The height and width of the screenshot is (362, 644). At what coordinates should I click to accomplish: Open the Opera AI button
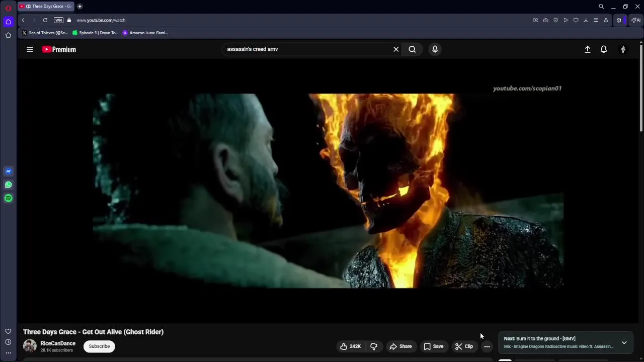(636, 20)
